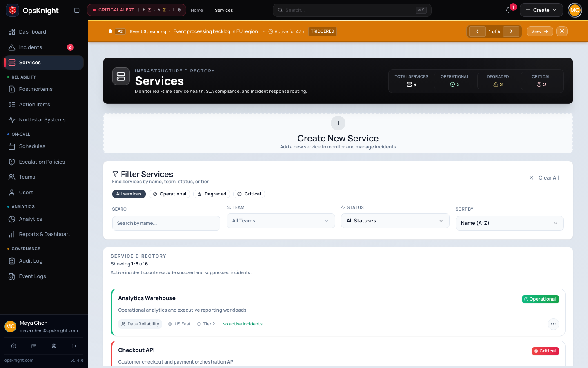Click the OpsKnight shield logo
The width and height of the screenshot is (588, 368).
tap(13, 10)
